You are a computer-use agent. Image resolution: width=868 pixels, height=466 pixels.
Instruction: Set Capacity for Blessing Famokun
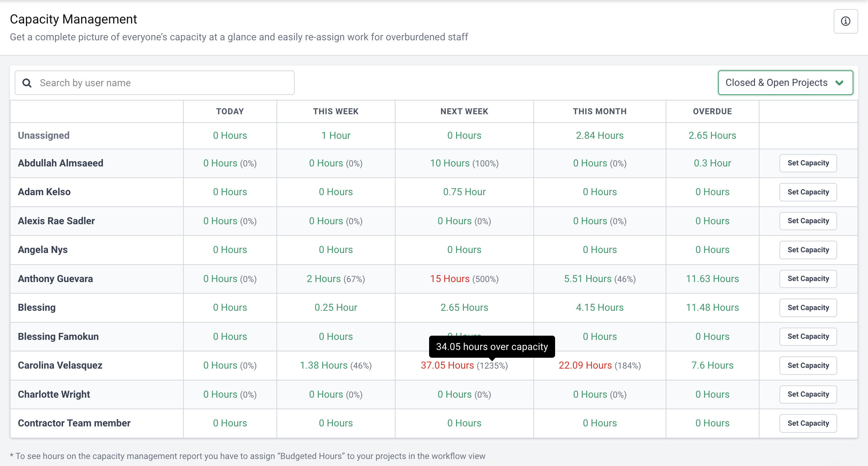pyautogui.click(x=808, y=337)
